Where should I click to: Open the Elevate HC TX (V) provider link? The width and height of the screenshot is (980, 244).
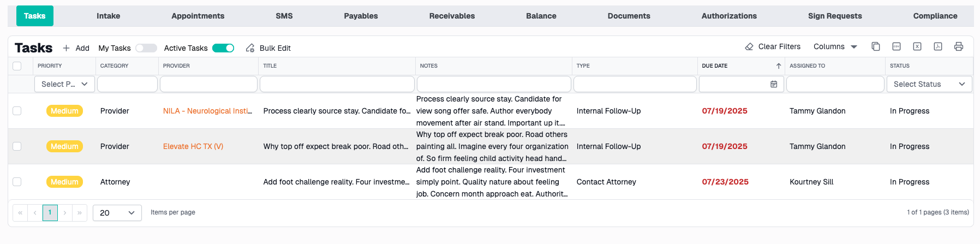click(193, 146)
